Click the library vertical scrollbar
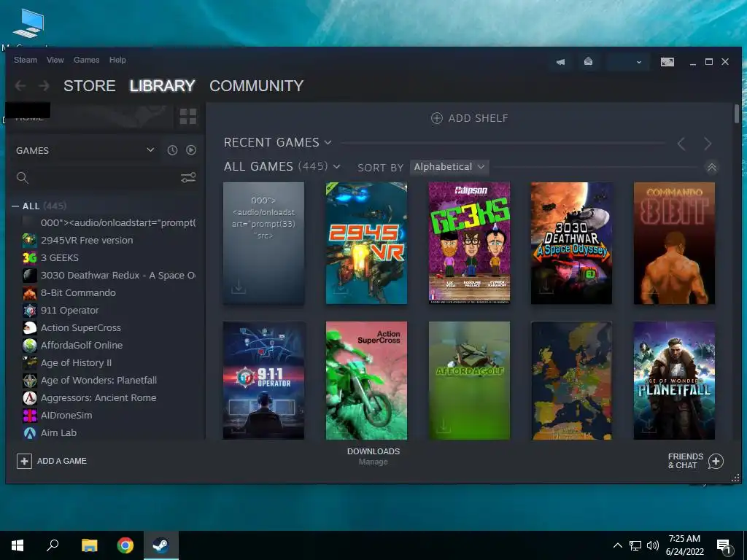The height and width of the screenshot is (560, 747). coord(737,114)
